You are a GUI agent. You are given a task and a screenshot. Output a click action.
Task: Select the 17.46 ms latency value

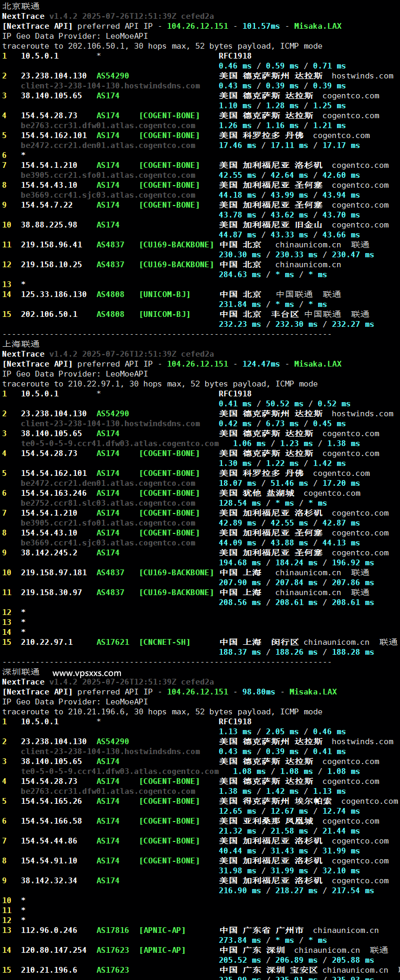pos(238,145)
